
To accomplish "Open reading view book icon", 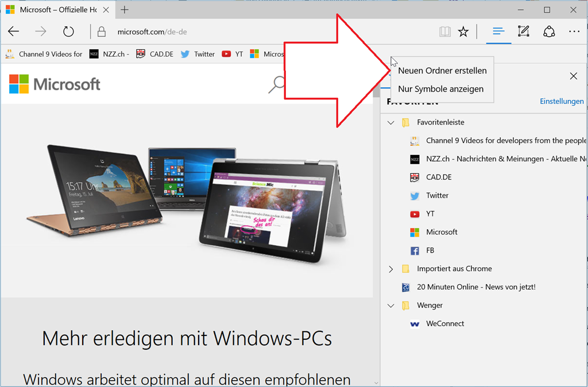I will click(x=445, y=32).
